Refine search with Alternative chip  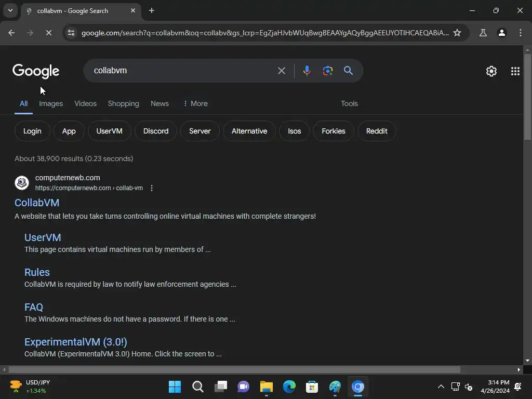click(x=249, y=131)
